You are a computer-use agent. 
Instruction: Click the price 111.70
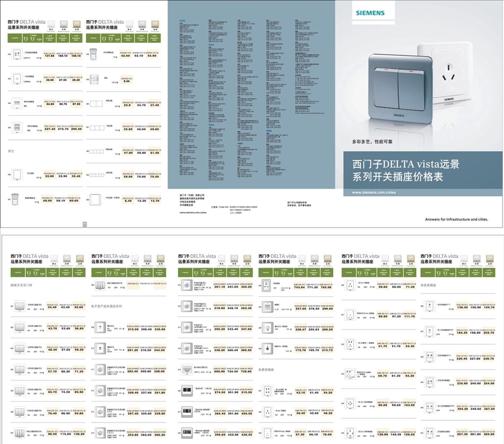coord(409,317)
